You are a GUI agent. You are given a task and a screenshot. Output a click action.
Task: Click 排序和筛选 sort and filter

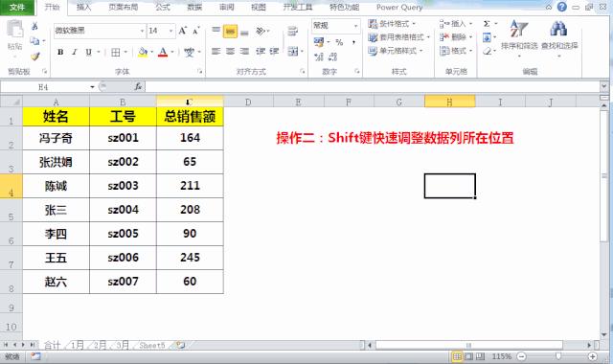[519, 38]
